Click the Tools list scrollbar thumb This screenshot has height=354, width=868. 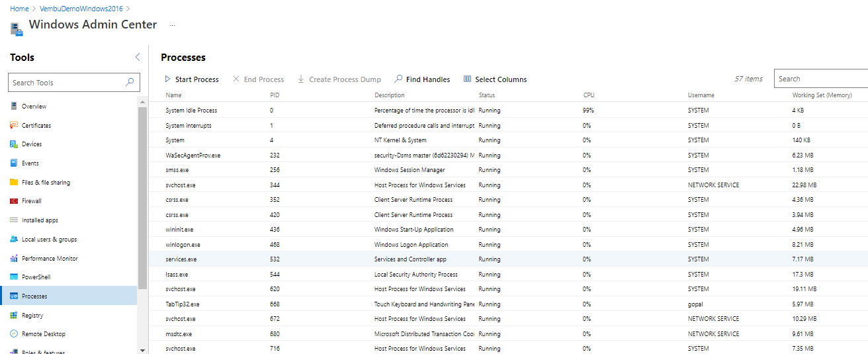[142, 197]
